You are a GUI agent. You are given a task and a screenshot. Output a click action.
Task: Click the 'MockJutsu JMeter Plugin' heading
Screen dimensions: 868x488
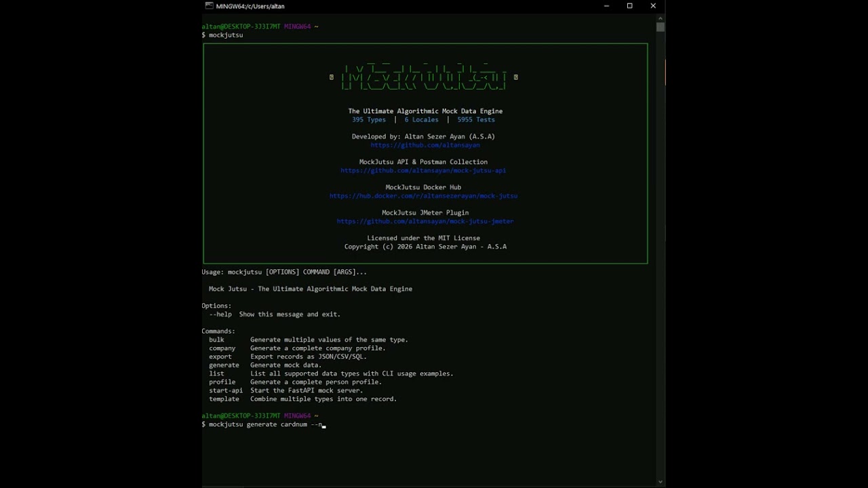[x=425, y=213]
